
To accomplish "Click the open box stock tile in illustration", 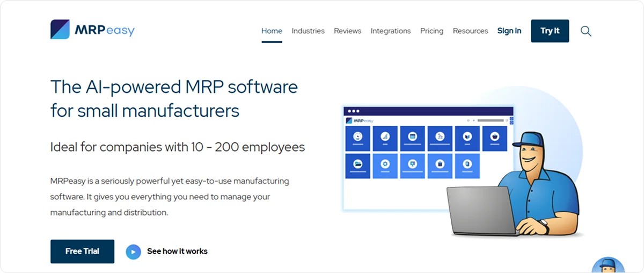I will [x=467, y=139].
